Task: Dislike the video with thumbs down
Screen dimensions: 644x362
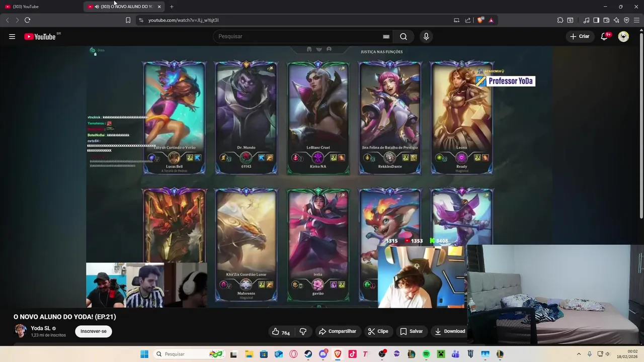Action: pos(303,331)
